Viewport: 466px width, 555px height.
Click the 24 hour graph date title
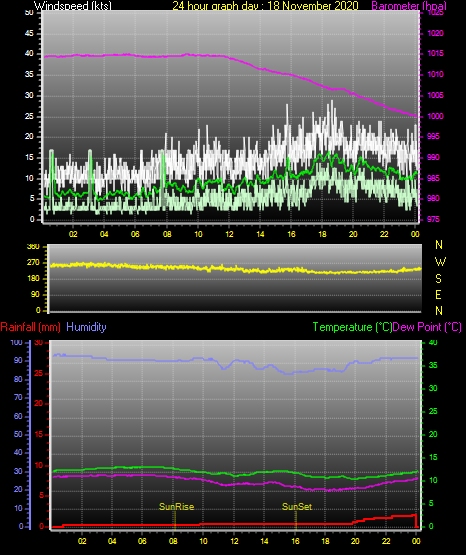[x=265, y=5]
